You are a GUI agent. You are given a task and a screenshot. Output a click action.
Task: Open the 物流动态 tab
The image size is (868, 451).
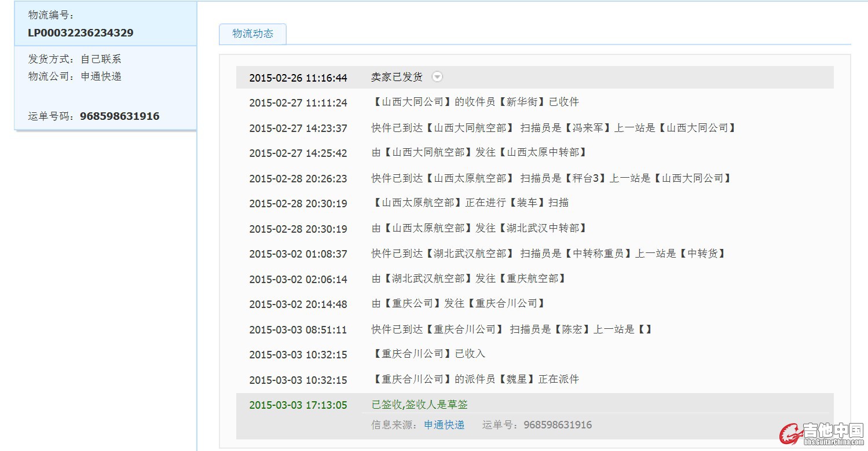coord(252,34)
